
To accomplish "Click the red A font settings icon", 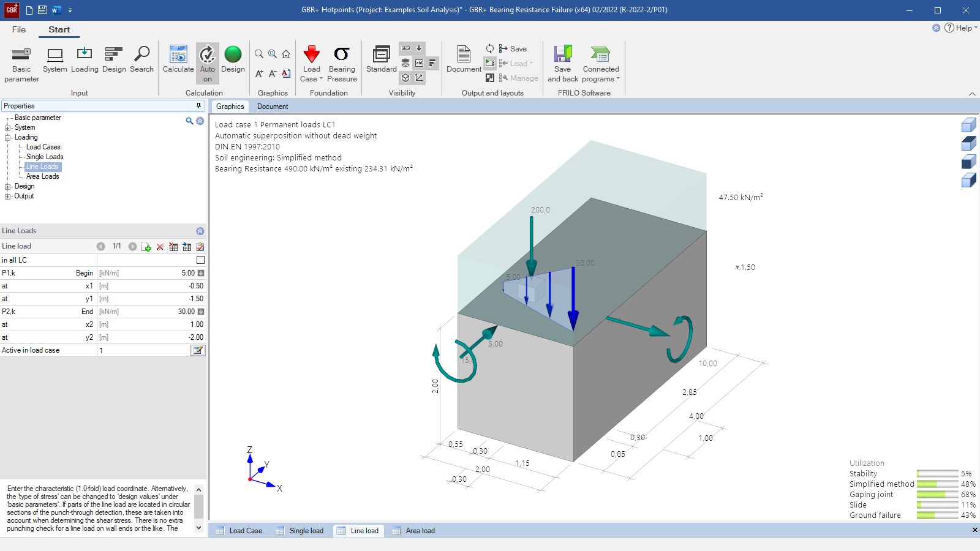I will click(x=286, y=73).
